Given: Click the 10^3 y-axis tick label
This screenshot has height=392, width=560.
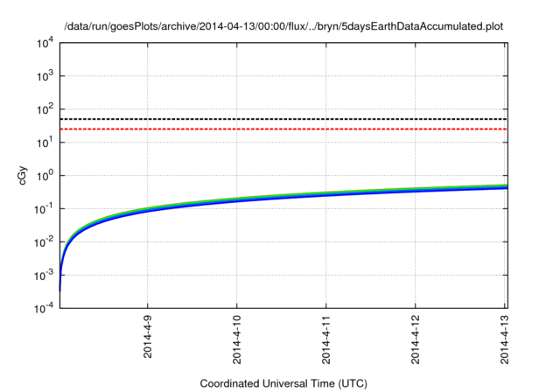Looking at the screenshot, I should 45,76.
